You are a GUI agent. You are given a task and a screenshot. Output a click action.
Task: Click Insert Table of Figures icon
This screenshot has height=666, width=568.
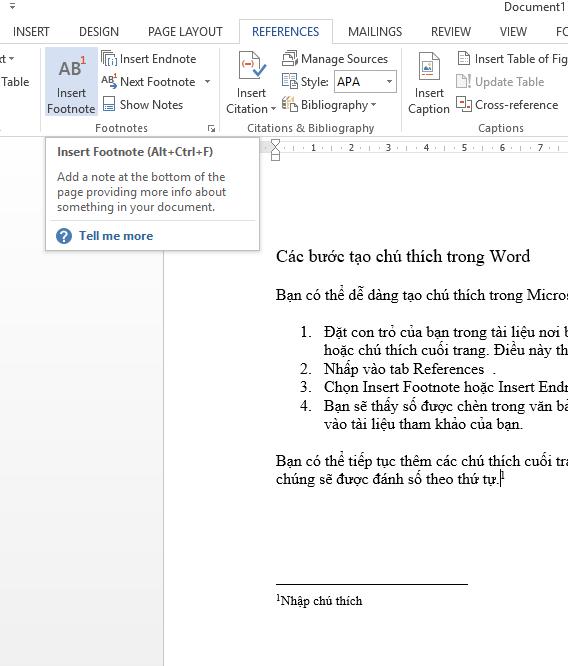(463, 58)
